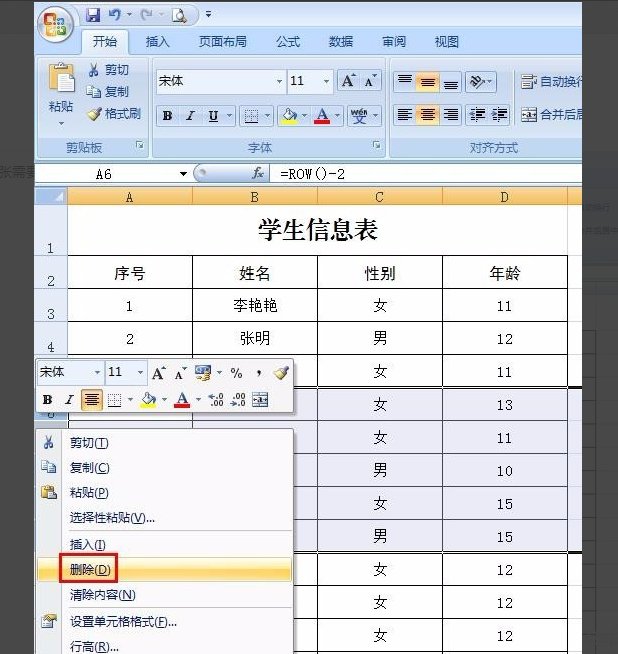Click mini toolbar format painter brush

click(x=281, y=372)
